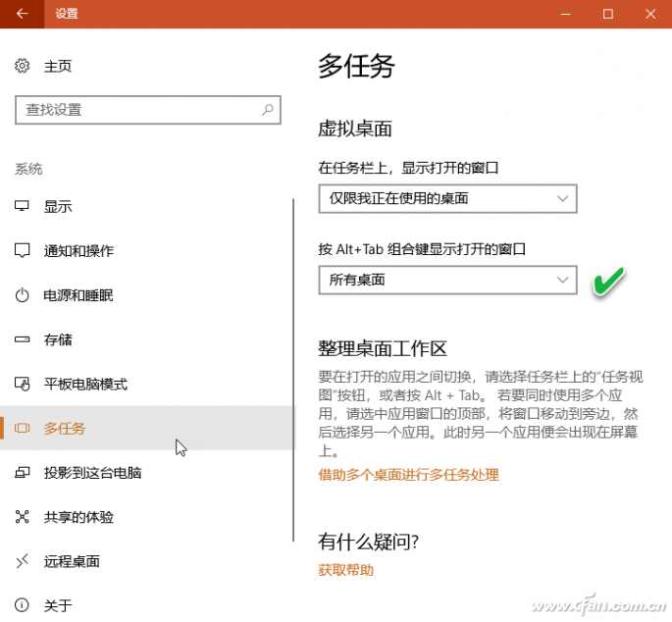Click the 获取帮助 link
The image size is (672, 622).
(345, 570)
